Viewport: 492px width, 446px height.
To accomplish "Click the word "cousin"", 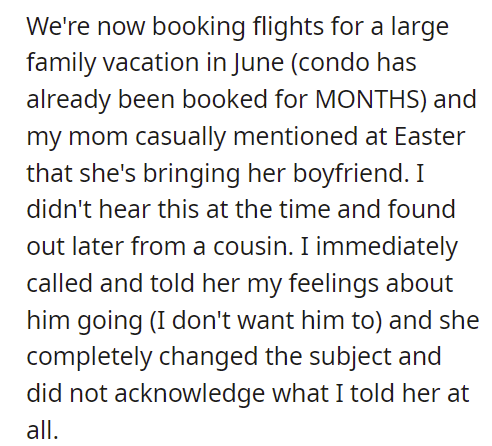I will coord(253,247).
